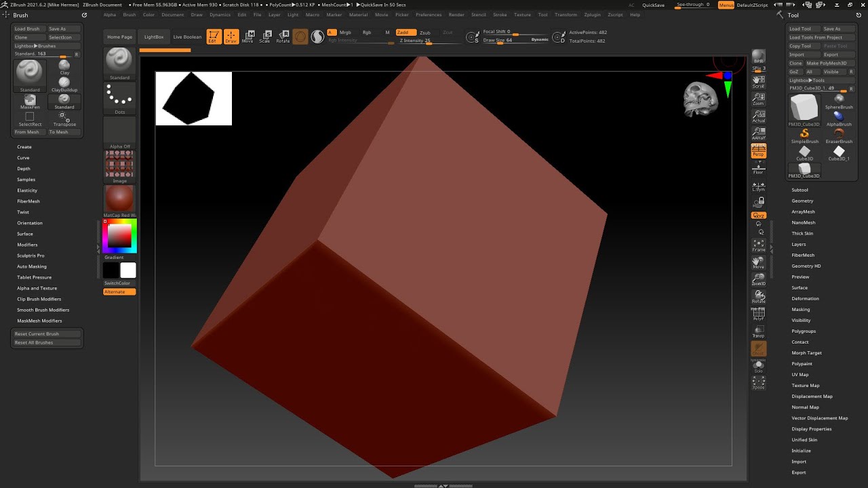The height and width of the screenshot is (488, 868).
Task: Select the Transpose brush icon
Action: click(x=64, y=119)
